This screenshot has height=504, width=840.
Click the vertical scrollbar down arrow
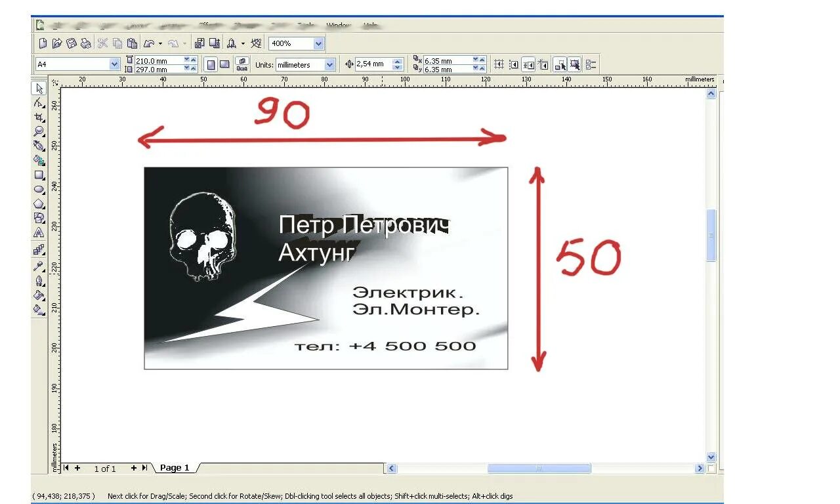(x=711, y=457)
